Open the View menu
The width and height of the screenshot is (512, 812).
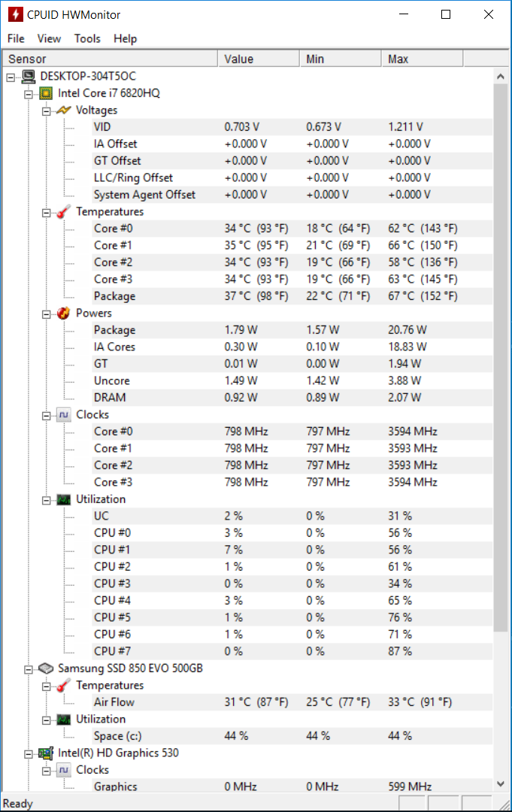pos(49,39)
